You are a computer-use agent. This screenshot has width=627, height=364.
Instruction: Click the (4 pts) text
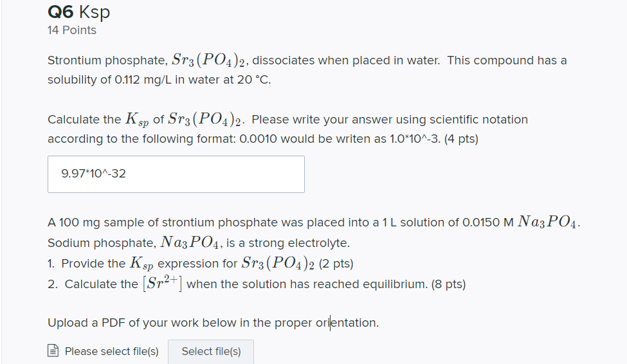pyautogui.click(x=461, y=139)
